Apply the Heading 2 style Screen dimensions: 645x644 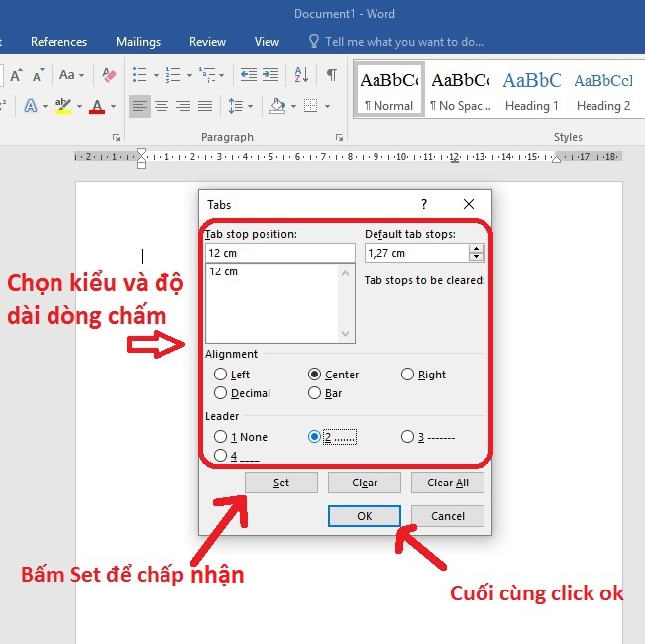603,89
